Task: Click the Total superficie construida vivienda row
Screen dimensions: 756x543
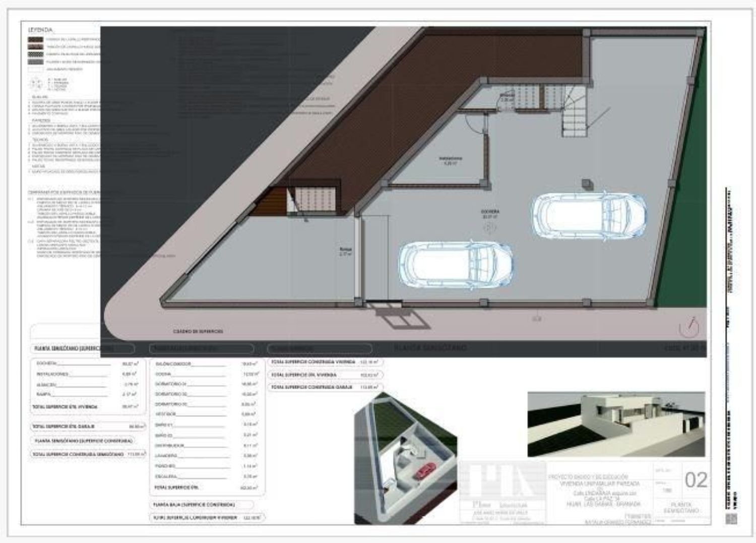Action: [x=325, y=362]
